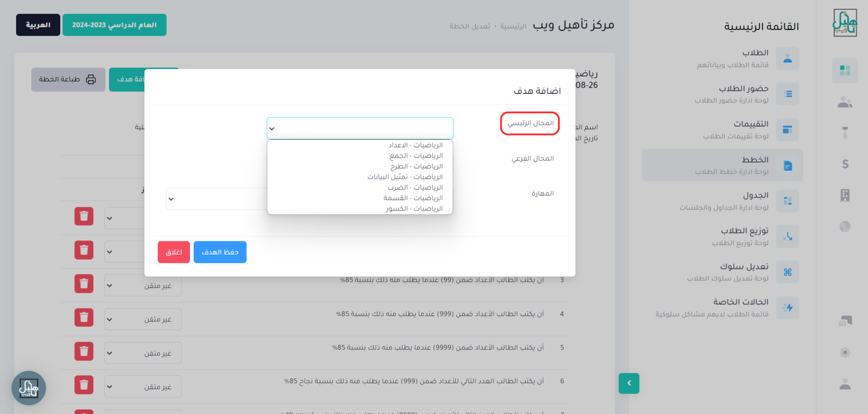Open the evaluations board icon
Image resolution: width=868 pixels, height=414 pixels.
click(x=787, y=130)
